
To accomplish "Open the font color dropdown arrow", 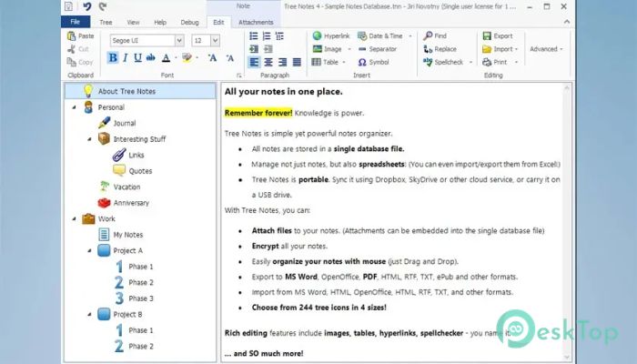I will [176, 58].
